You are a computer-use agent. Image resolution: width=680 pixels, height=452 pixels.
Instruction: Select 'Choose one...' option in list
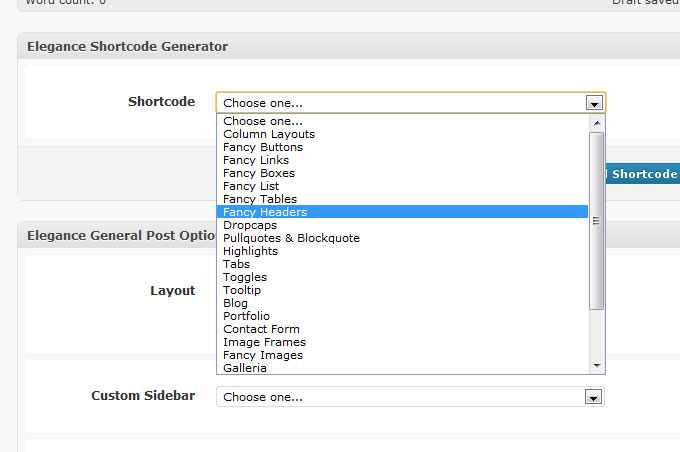402,121
